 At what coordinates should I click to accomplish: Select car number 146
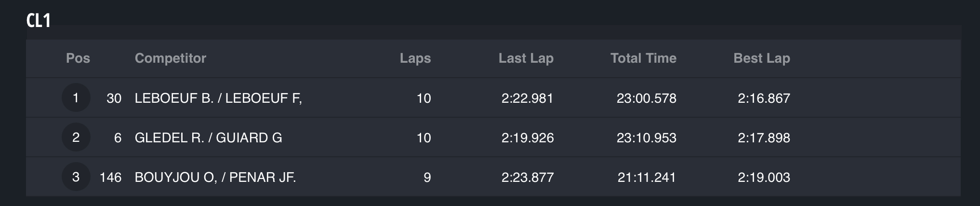(x=110, y=178)
